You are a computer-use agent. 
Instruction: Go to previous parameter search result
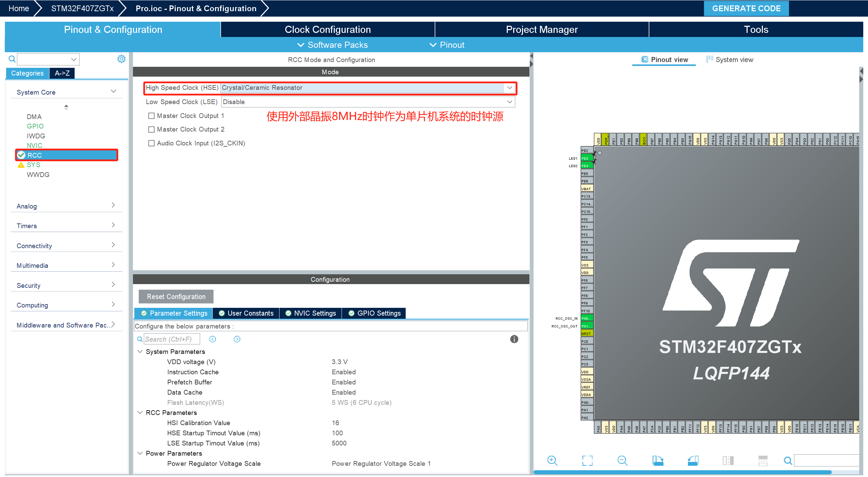(x=213, y=339)
